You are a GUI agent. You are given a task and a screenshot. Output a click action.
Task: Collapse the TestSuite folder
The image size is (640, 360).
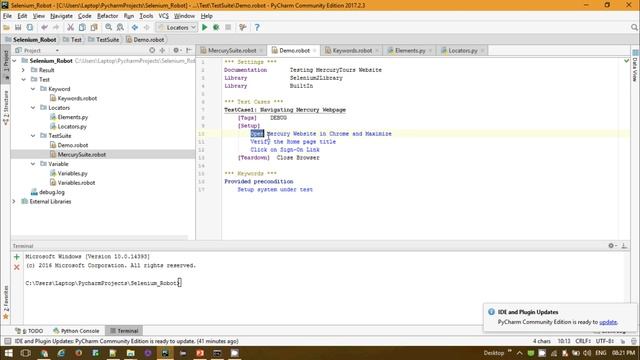click(33, 136)
